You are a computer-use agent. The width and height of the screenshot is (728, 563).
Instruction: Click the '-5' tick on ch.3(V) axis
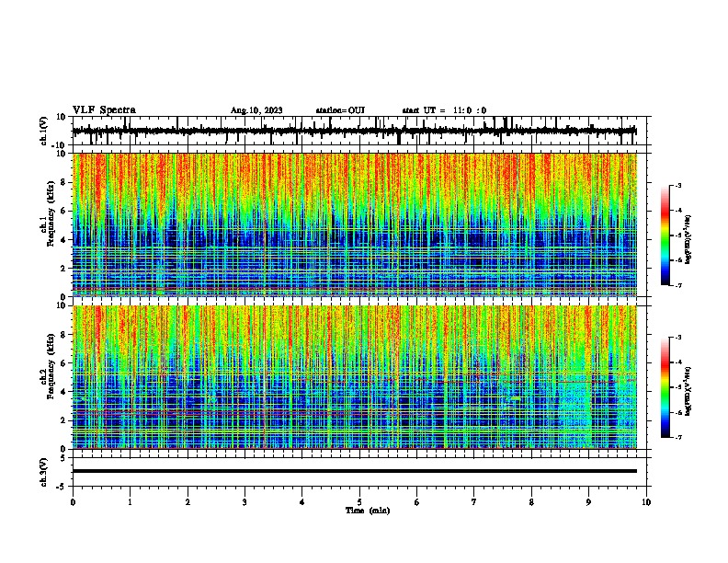click(62, 487)
